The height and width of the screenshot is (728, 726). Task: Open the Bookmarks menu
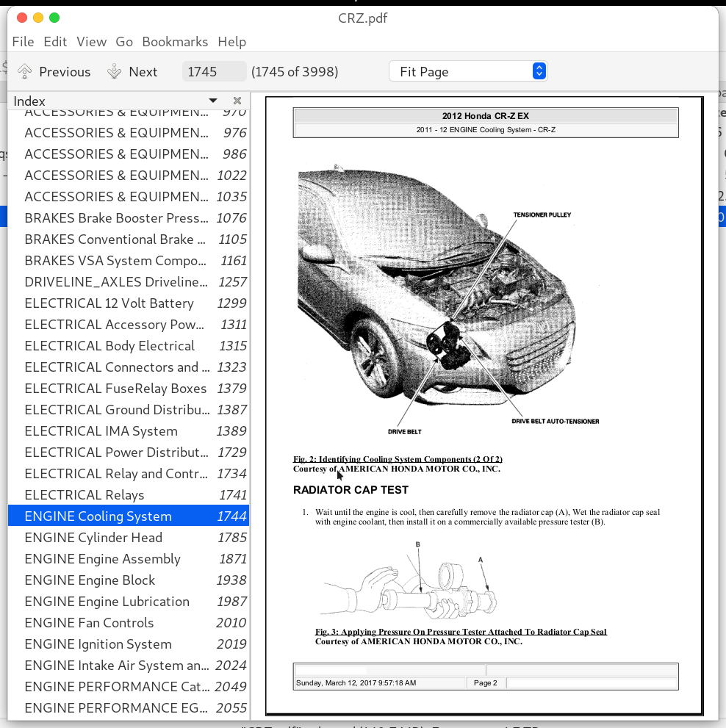tap(175, 42)
